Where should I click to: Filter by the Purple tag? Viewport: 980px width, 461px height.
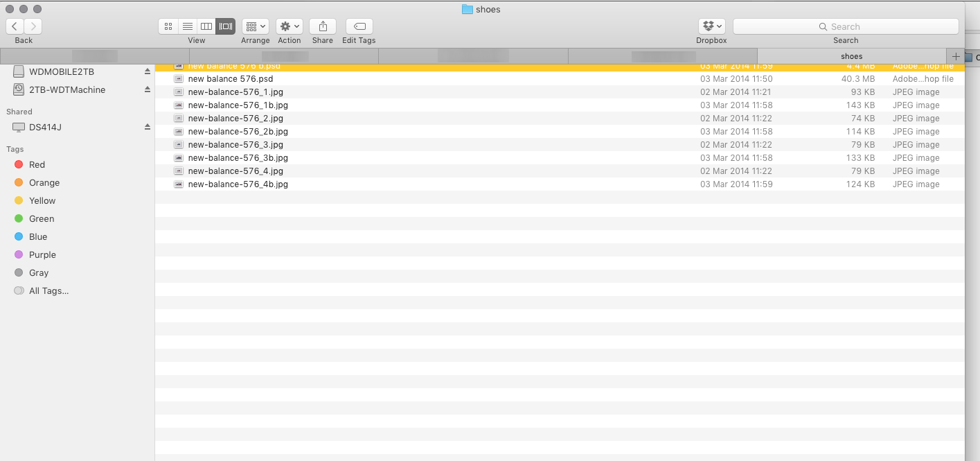[x=42, y=254]
